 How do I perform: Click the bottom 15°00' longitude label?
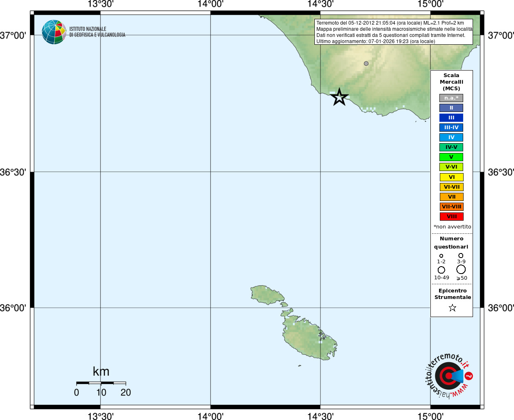pyautogui.click(x=430, y=416)
